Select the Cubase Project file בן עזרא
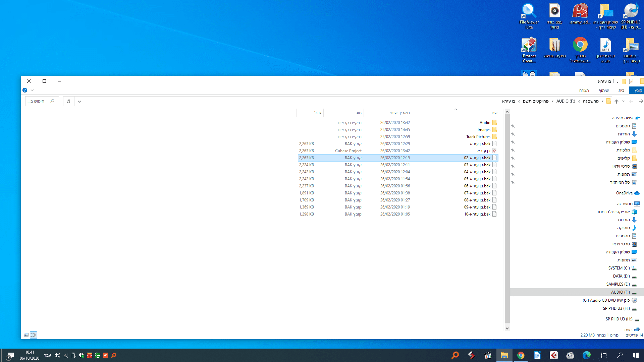The width and height of the screenshot is (644, 362). tap(484, 151)
